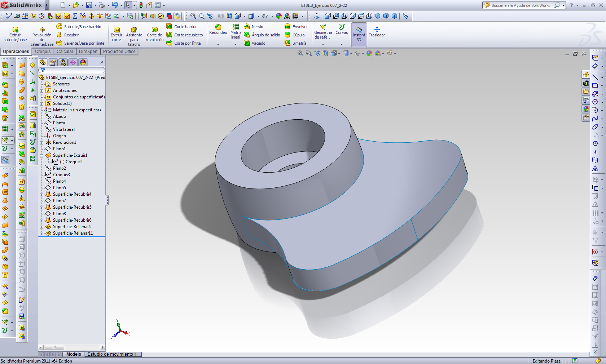Select the Operaciones tab
Image resolution: width=606 pixels, height=364 pixels.
click(16, 52)
